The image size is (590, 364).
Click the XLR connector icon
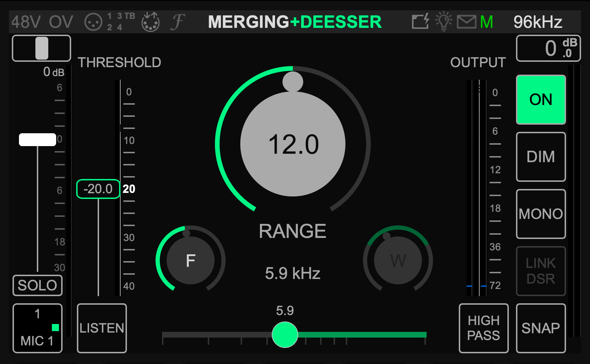click(x=93, y=22)
